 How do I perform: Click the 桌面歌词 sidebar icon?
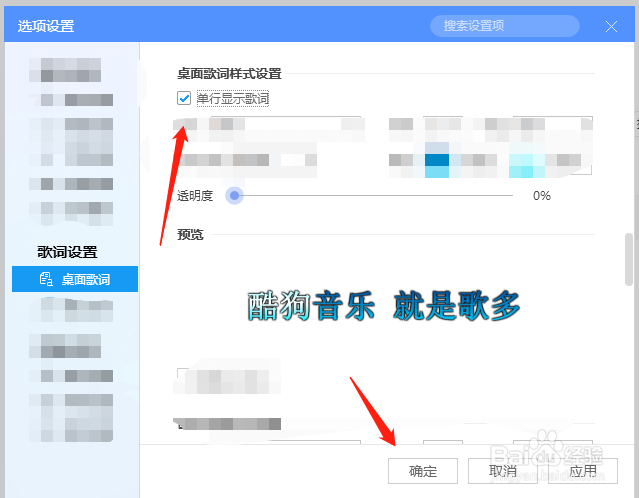[46, 279]
